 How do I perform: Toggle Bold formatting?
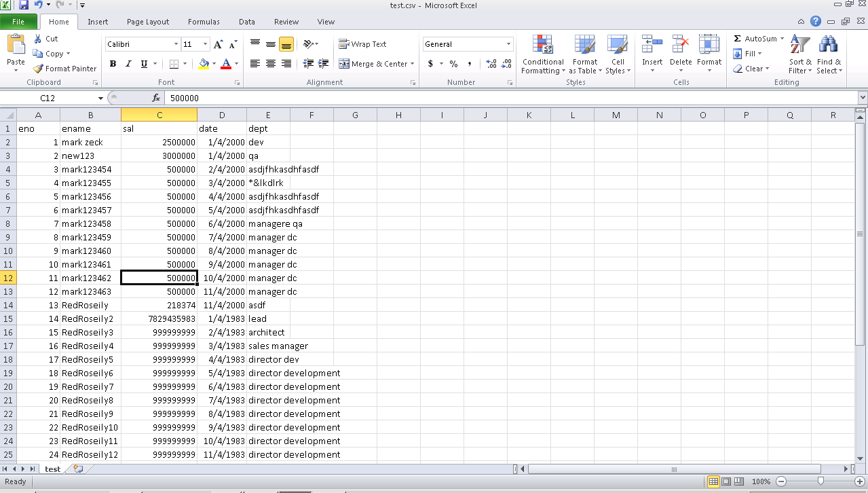(x=113, y=64)
